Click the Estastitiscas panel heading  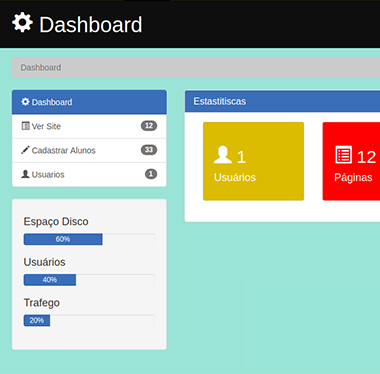coord(282,101)
